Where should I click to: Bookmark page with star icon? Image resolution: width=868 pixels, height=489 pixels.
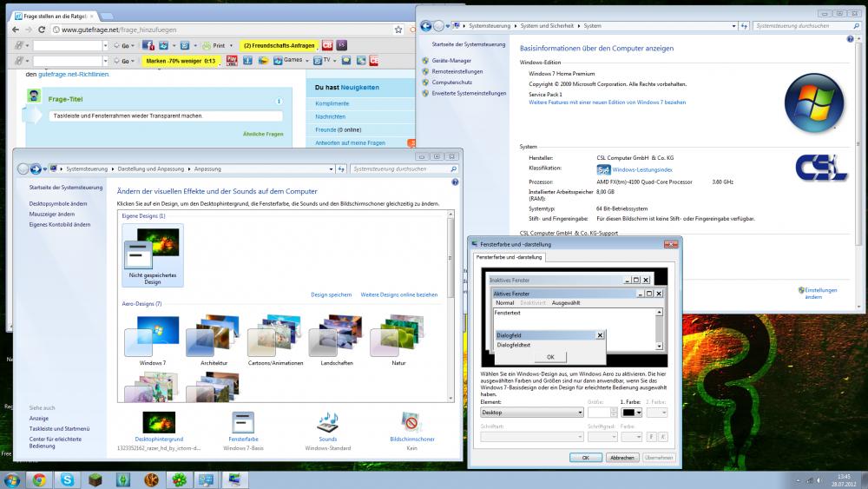pyautogui.click(x=398, y=30)
